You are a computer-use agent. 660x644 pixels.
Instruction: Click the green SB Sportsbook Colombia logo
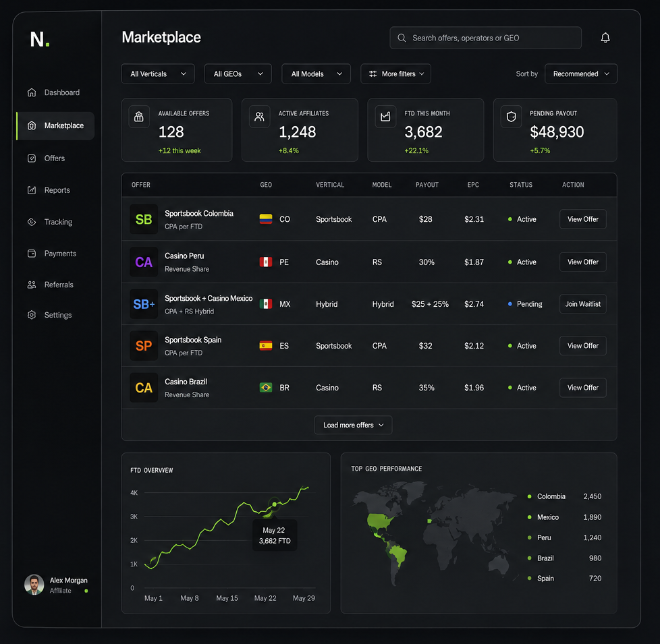[144, 219]
